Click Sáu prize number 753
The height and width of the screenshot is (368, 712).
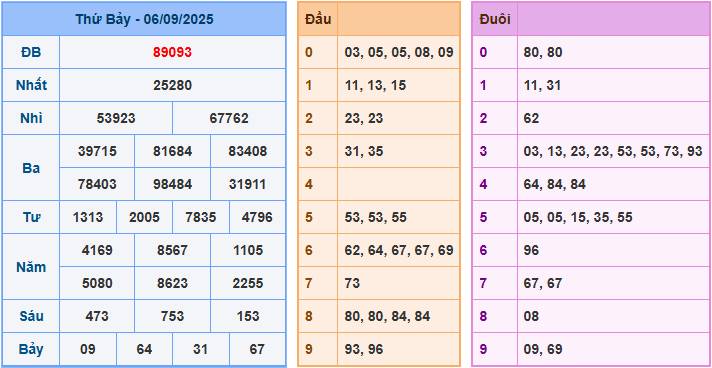tap(172, 316)
